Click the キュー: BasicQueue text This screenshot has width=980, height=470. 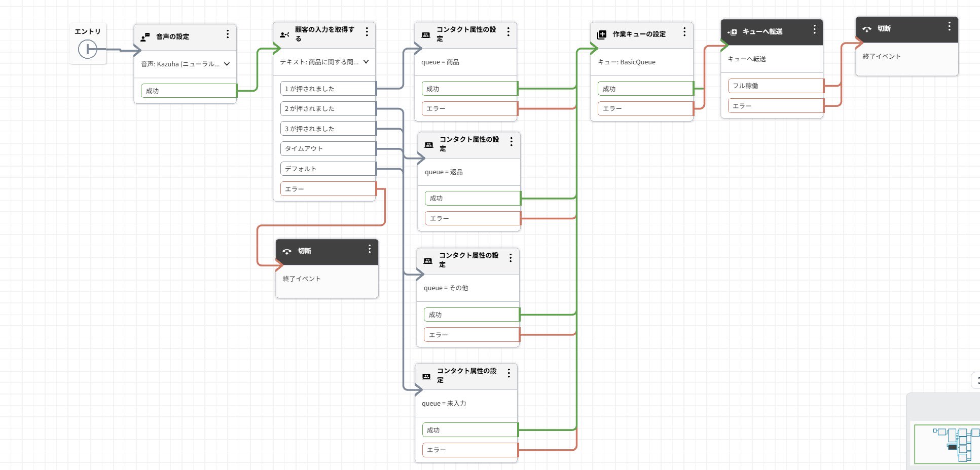[x=626, y=62]
